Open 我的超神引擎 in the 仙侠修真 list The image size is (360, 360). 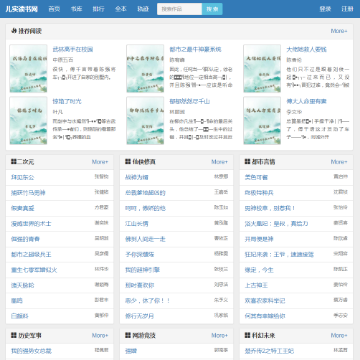(142, 270)
